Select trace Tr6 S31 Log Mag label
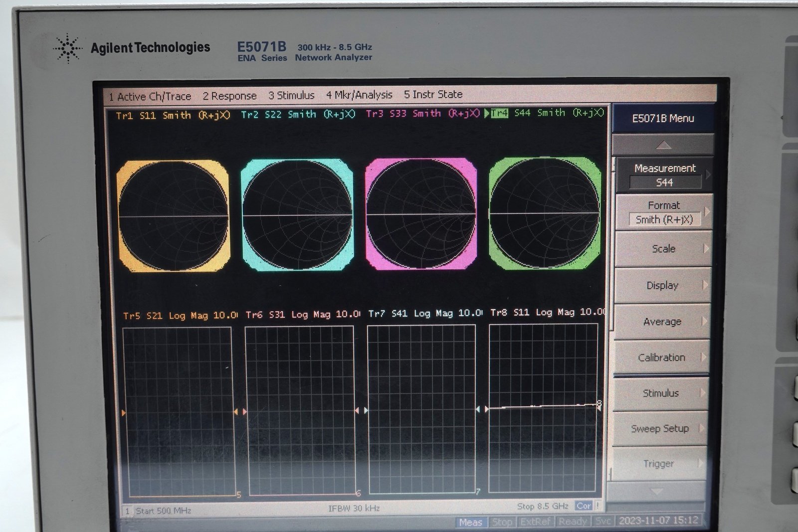 point(303,314)
